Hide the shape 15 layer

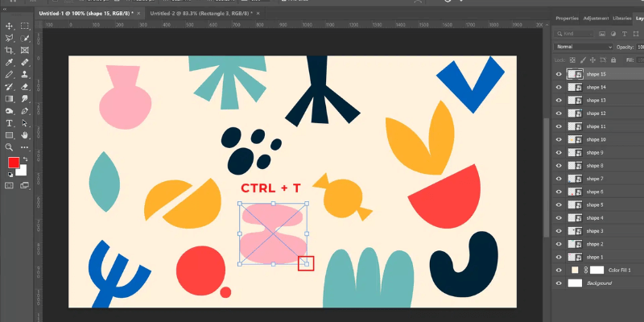pyautogui.click(x=559, y=74)
